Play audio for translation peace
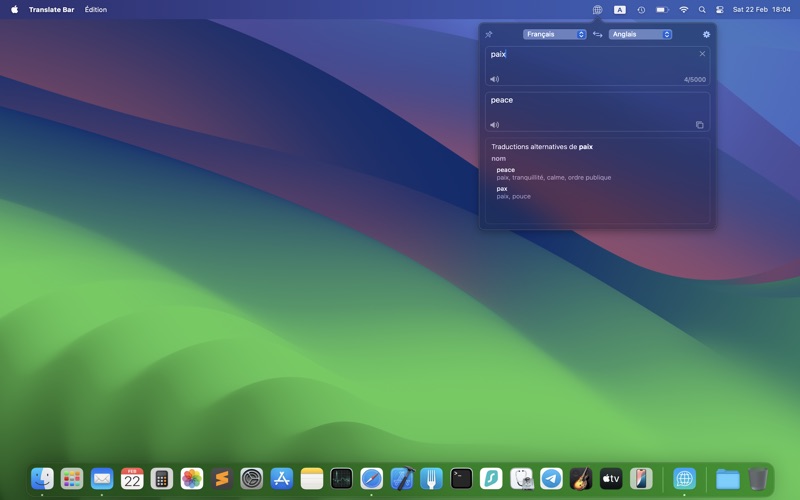The image size is (800, 500). coord(494,124)
